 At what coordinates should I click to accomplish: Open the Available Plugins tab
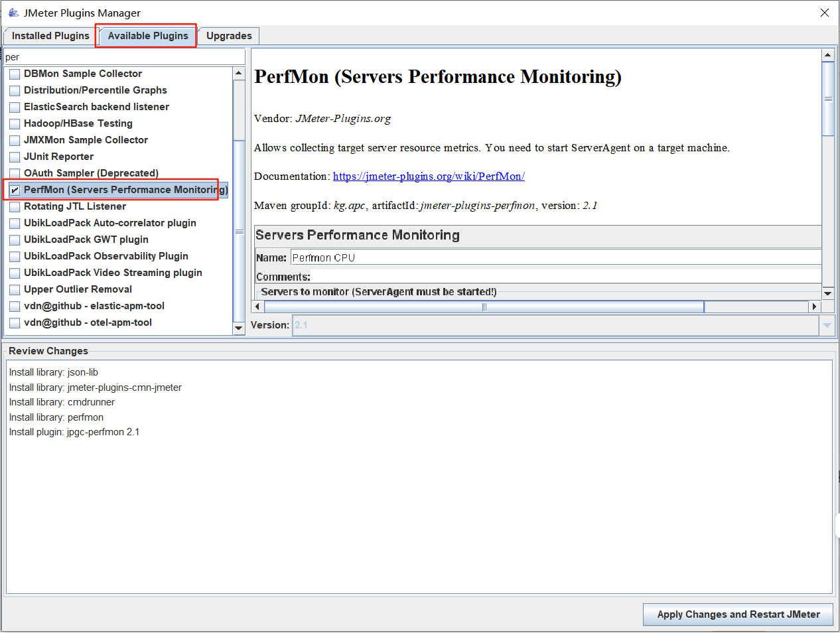coord(148,36)
